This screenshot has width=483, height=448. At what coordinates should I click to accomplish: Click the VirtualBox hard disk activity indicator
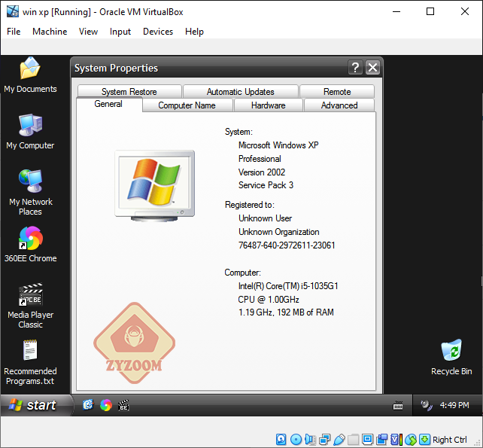(281, 440)
